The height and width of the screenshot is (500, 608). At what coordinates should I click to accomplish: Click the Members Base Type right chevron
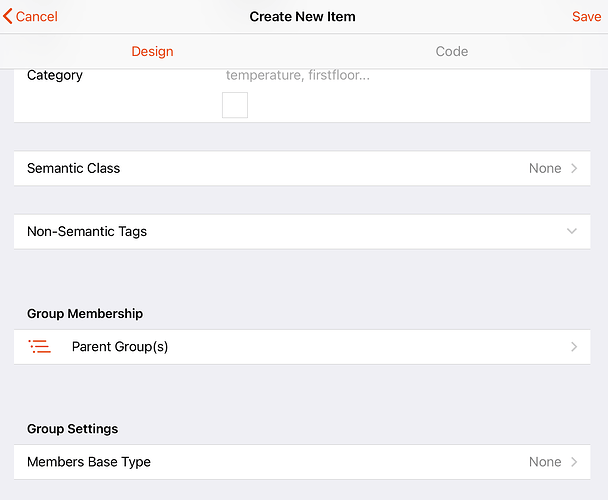pos(574,462)
